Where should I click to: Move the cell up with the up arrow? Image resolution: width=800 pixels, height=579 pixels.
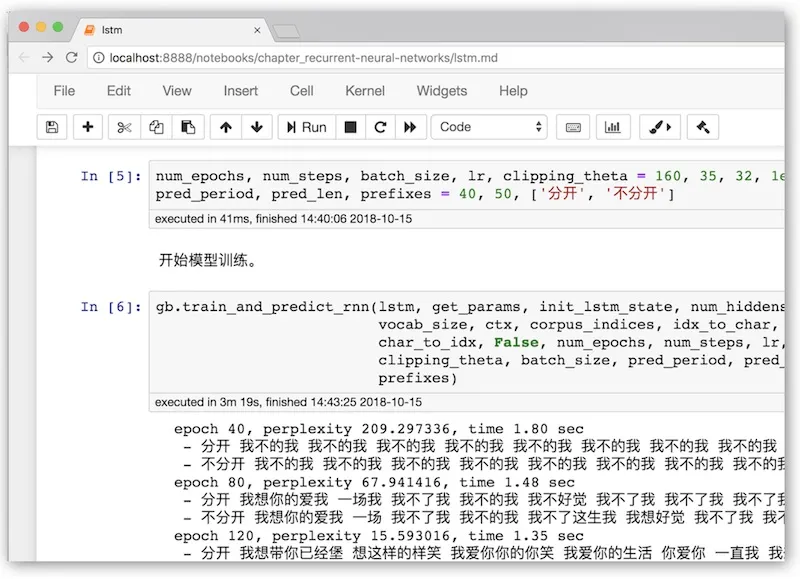(x=226, y=127)
